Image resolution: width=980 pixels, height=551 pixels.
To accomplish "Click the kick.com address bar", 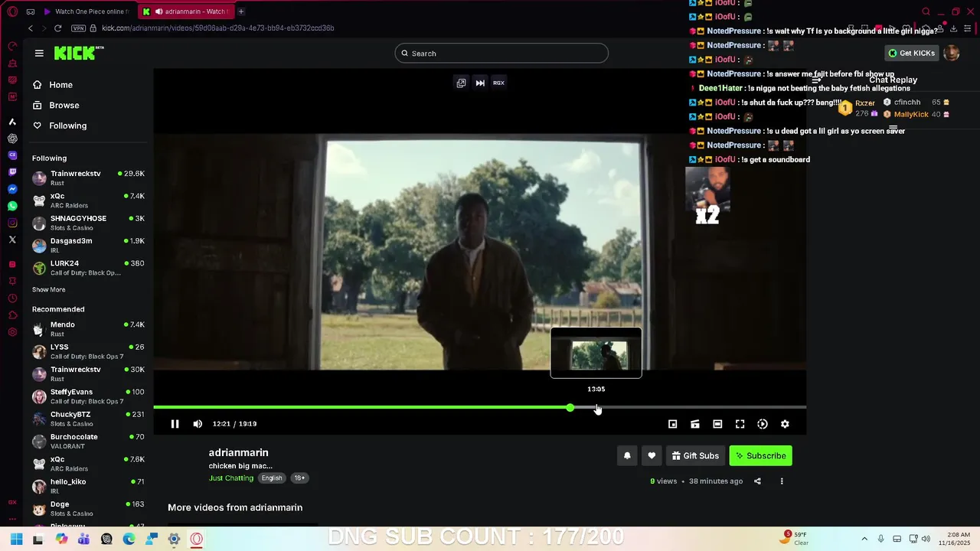I will click(x=218, y=28).
